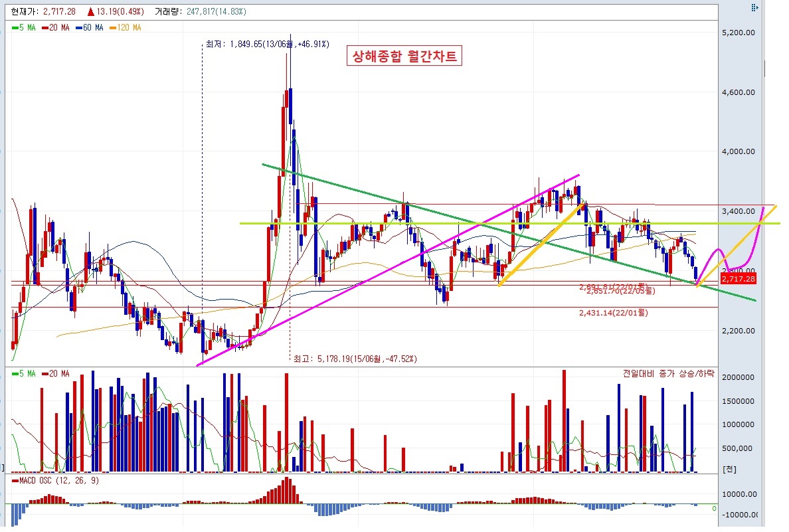Click the panel expand icon at top right
This screenshot has width=789, height=532.
click(754, 8)
